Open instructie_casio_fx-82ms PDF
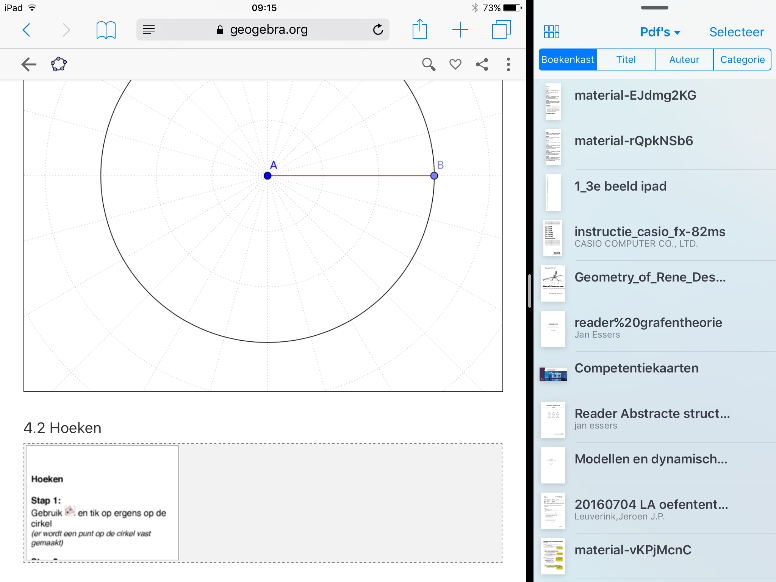 pos(657,239)
